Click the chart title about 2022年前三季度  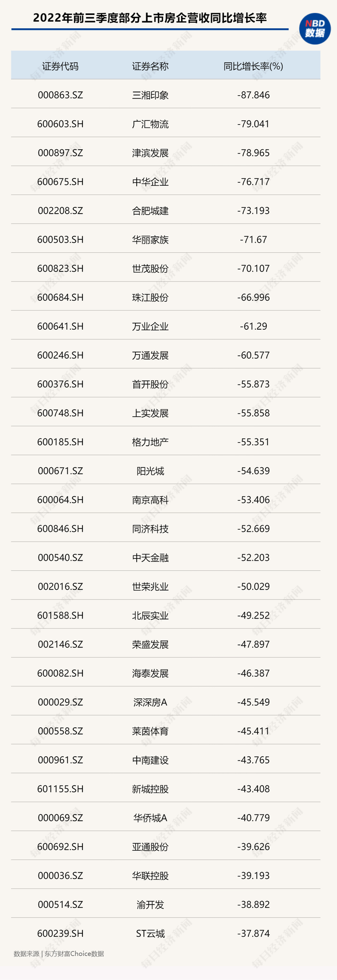coord(150,18)
